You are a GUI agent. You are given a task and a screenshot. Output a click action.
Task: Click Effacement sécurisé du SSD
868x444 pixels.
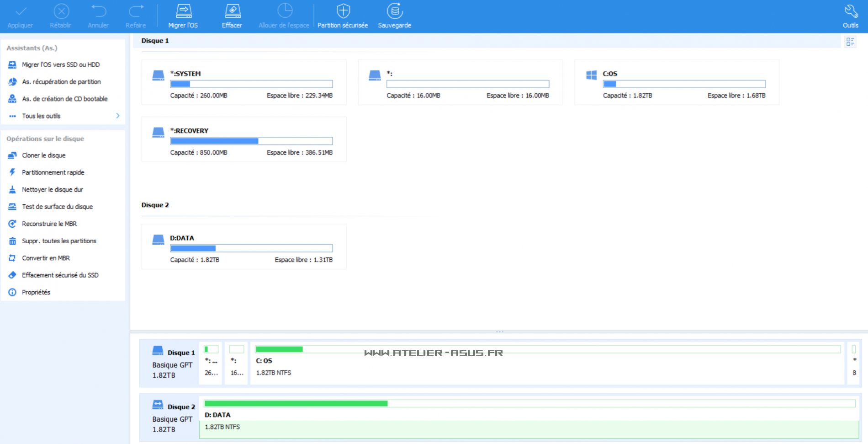click(x=60, y=275)
